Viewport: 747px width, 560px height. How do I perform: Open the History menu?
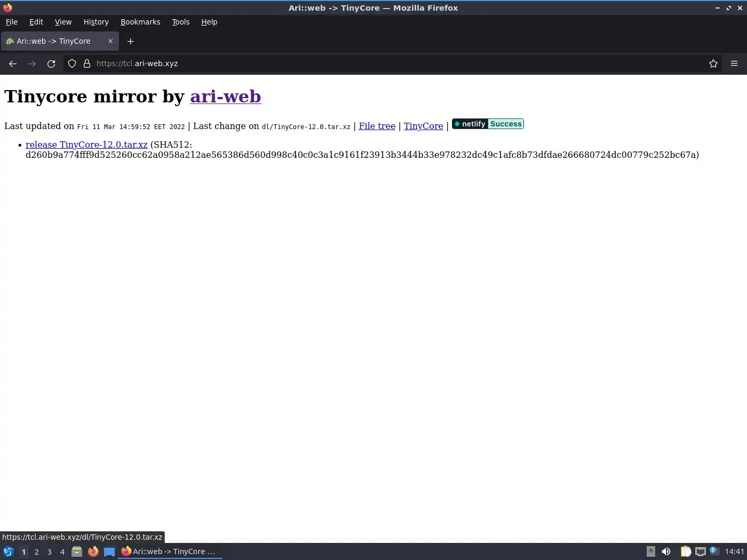pos(96,22)
